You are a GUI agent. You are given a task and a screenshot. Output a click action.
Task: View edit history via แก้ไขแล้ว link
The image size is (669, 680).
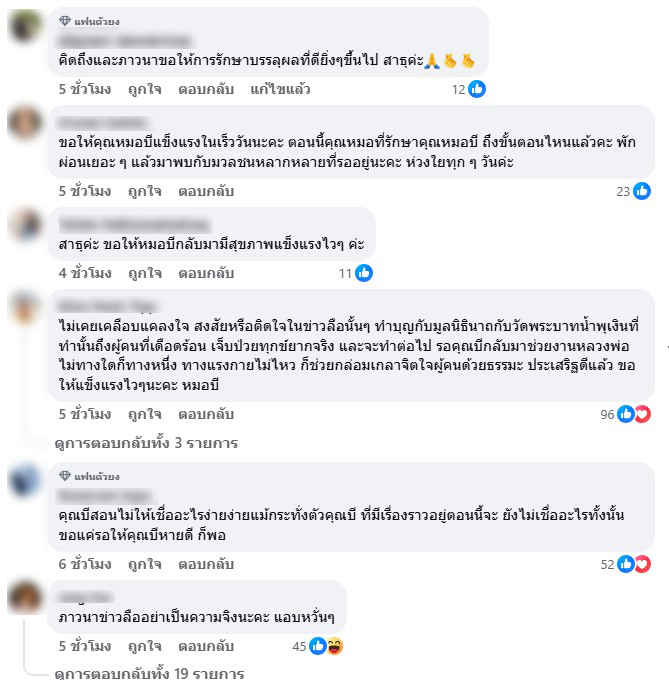click(x=280, y=89)
